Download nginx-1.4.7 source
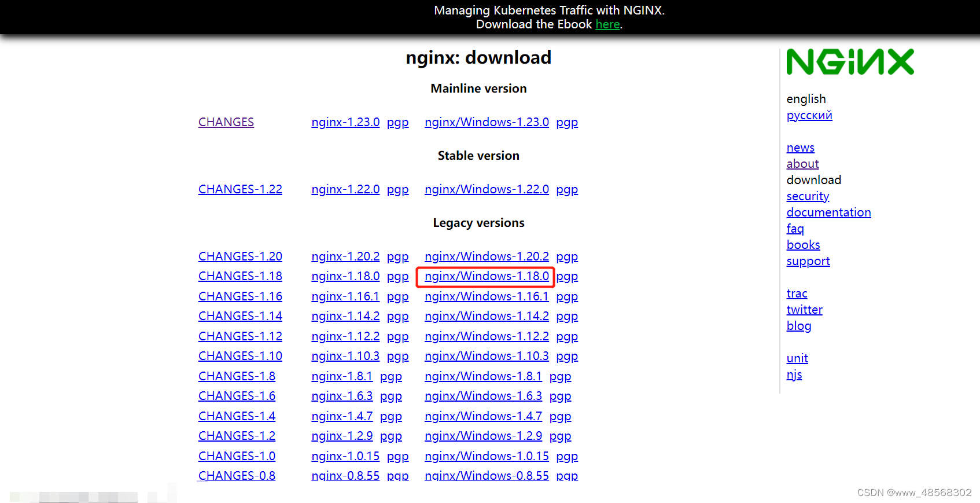 pos(342,416)
